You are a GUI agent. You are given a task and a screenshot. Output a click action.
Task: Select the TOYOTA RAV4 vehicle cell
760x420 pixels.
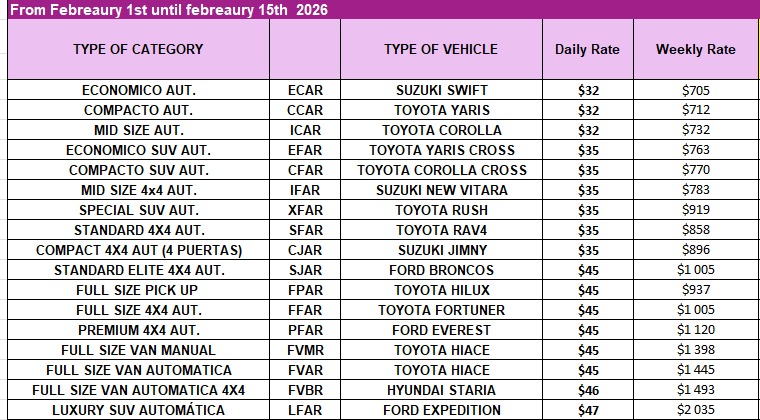440,230
